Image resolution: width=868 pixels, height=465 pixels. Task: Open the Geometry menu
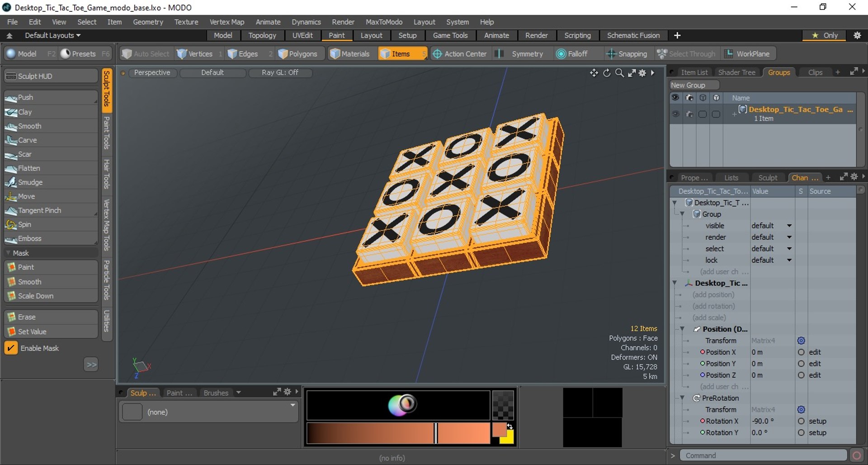[148, 22]
